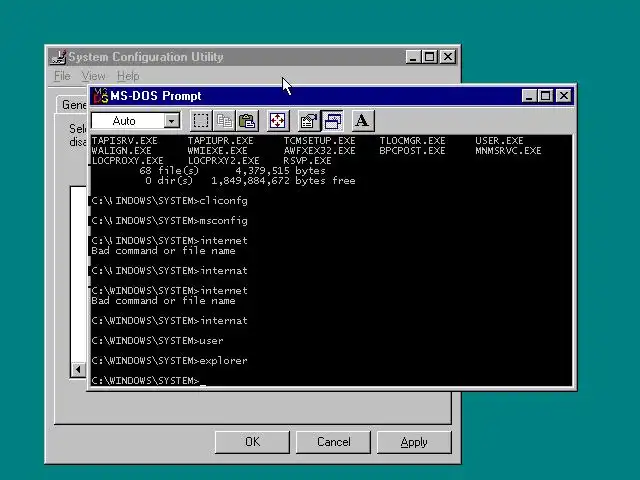Viewport: 640px width, 480px height.
Task: Click the TLOCMGR.EXE file name text
Action: pos(412,141)
